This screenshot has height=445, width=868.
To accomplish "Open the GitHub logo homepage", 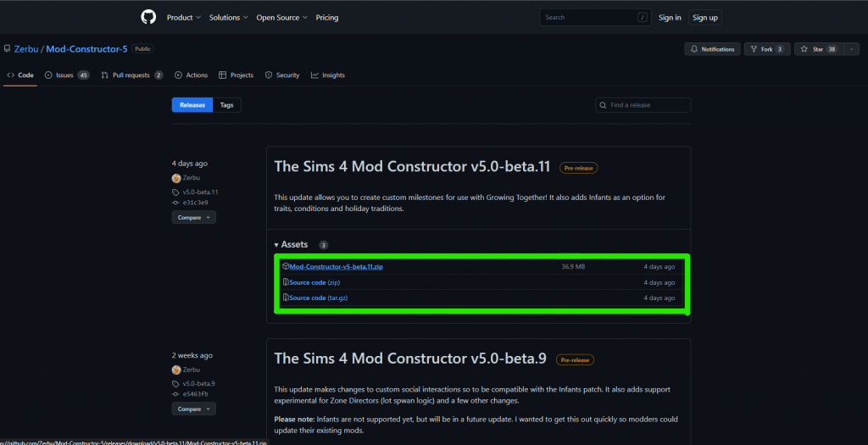I will coord(148,17).
